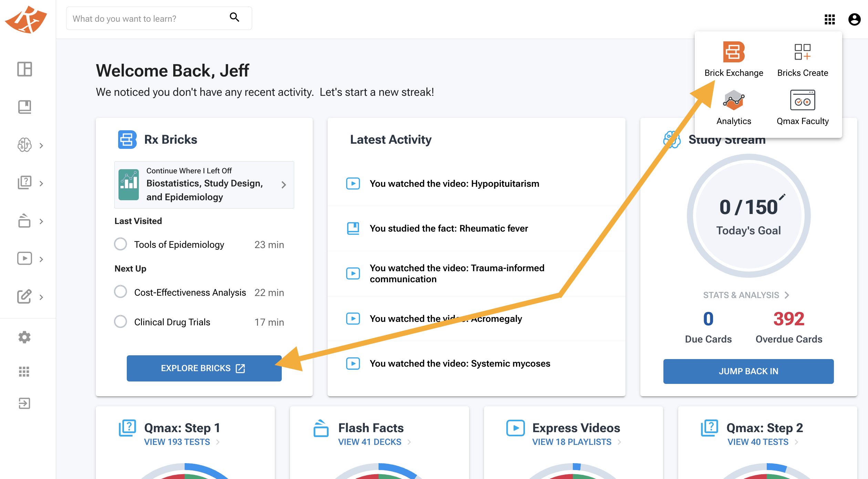Click the sidebar logout exit icon
Screen dimensions: 868x479
[x=24, y=403]
